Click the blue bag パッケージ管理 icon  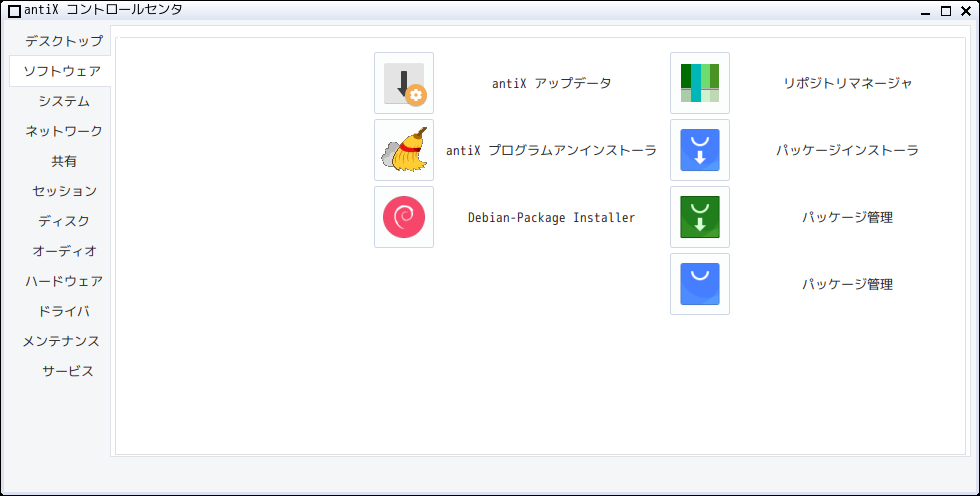pos(700,284)
